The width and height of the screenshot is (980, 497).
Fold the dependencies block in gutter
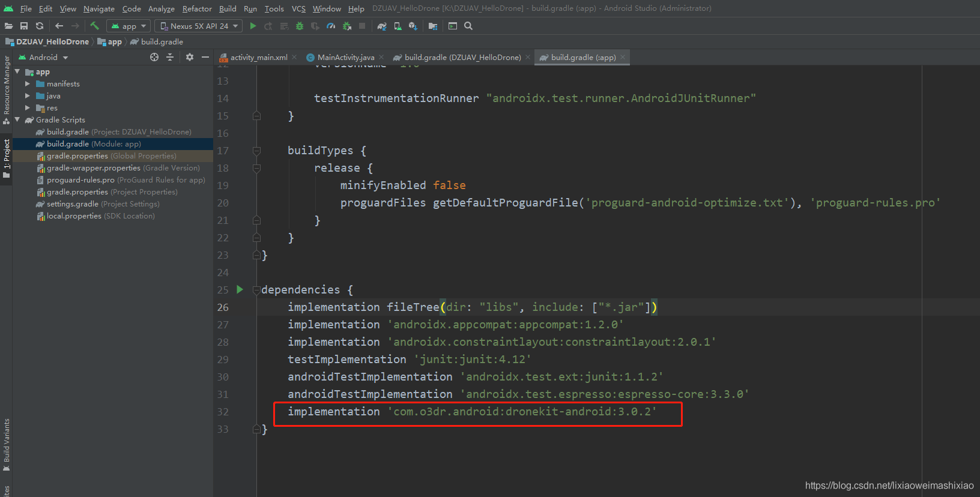pyautogui.click(x=256, y=290)
